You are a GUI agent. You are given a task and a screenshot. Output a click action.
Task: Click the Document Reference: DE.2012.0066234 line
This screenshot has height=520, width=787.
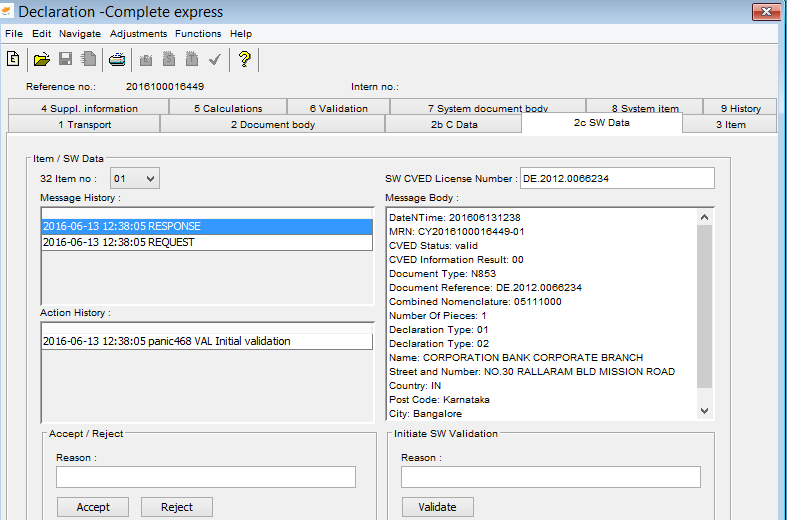485,288
